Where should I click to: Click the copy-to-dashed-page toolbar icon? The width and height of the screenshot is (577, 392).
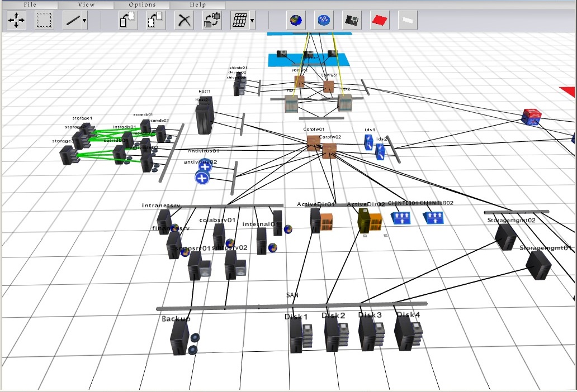point(128,20)
